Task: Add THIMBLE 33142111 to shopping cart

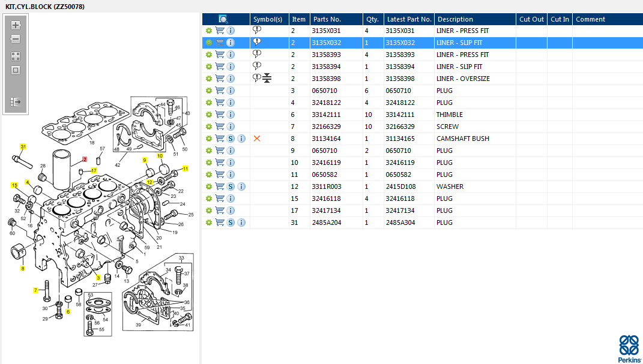Action: coord(220,115)
